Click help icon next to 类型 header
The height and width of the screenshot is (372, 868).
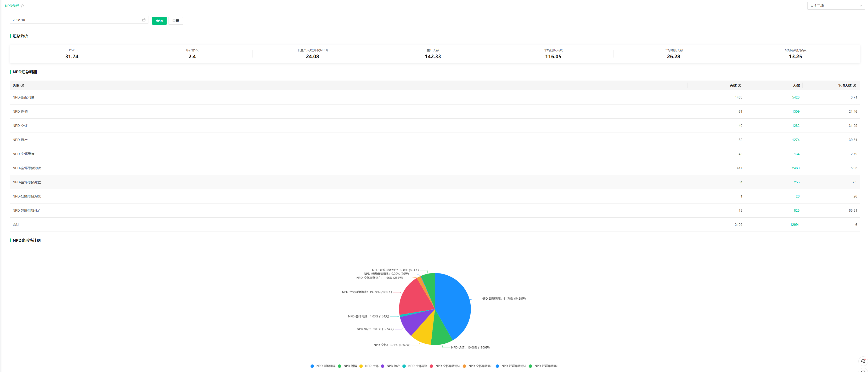point(22,85)
